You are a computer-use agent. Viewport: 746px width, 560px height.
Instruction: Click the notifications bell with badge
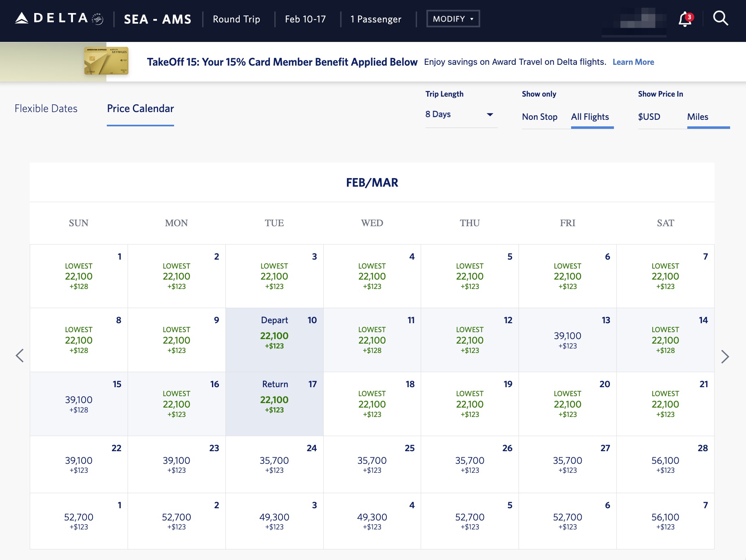coord(684,18)
